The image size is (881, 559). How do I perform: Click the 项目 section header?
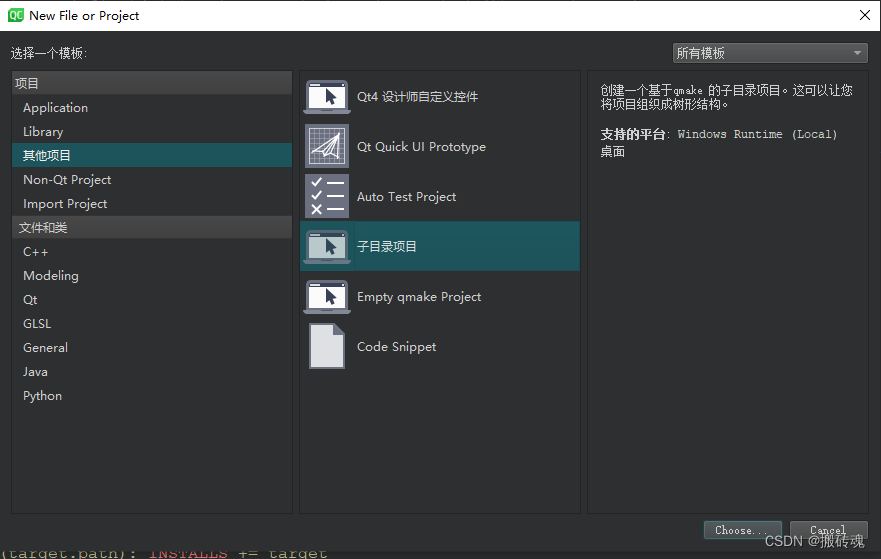click(x=152, y=83)
